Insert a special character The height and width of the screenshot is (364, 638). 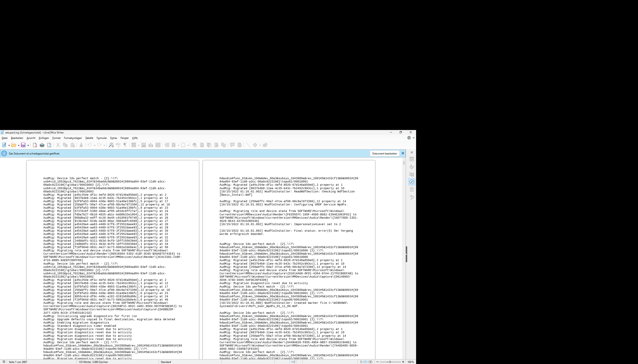[184, 145]
